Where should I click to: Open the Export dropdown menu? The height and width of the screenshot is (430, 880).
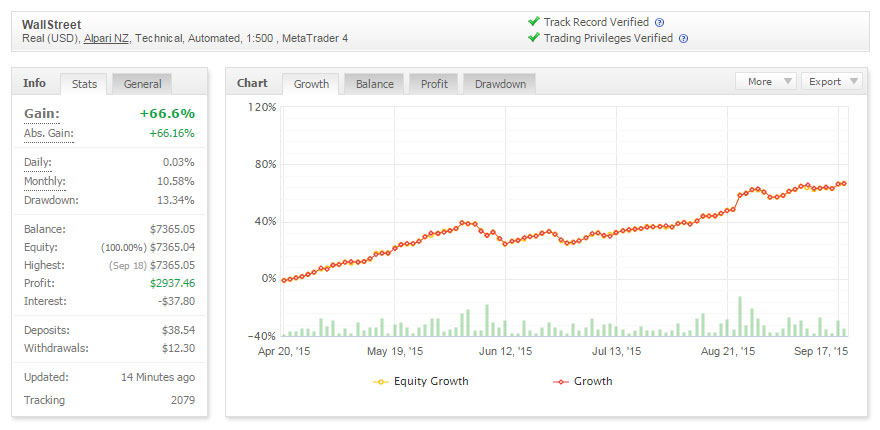coord(832,81)
